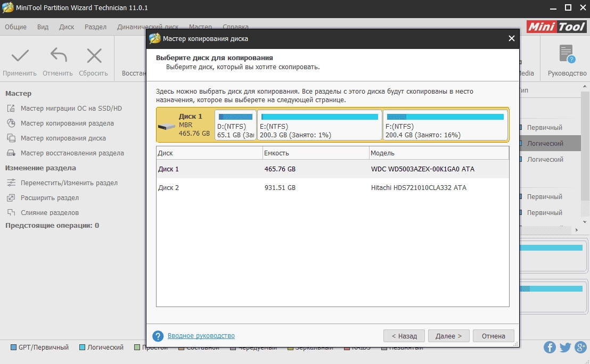Click the blue help question mark icon

(158, 336)
